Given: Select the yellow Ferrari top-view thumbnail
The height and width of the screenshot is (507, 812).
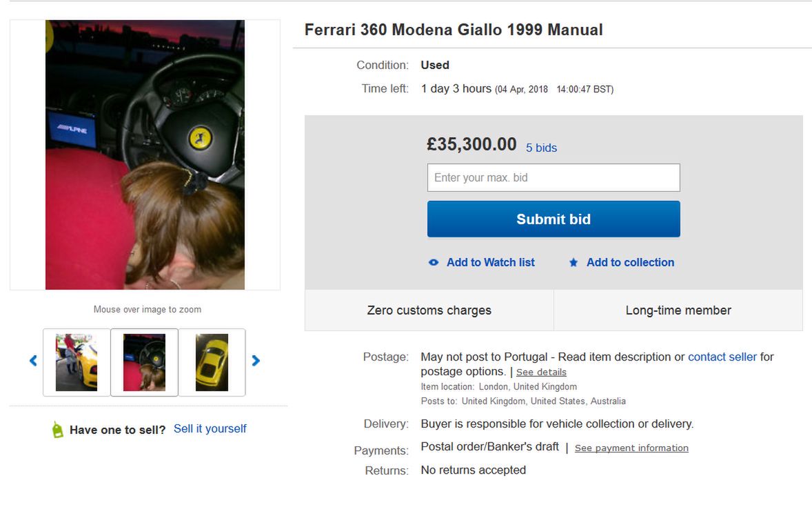Looking at the screenshot, I should pos(212,362).
